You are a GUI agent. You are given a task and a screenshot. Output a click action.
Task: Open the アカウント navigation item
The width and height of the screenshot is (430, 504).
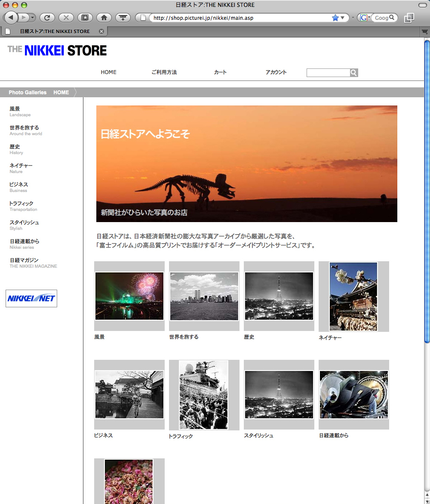[x=276, y=72]
